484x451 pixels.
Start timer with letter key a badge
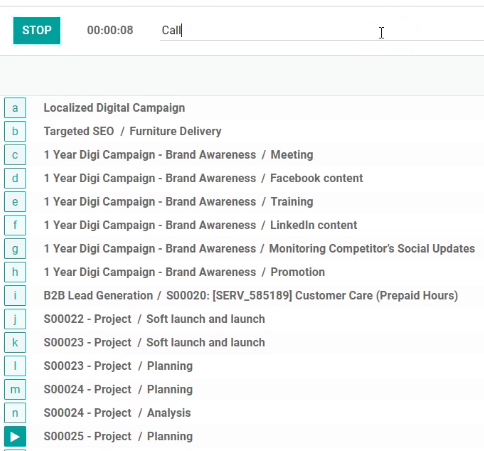pyautogui.click(x=15, y=108)
